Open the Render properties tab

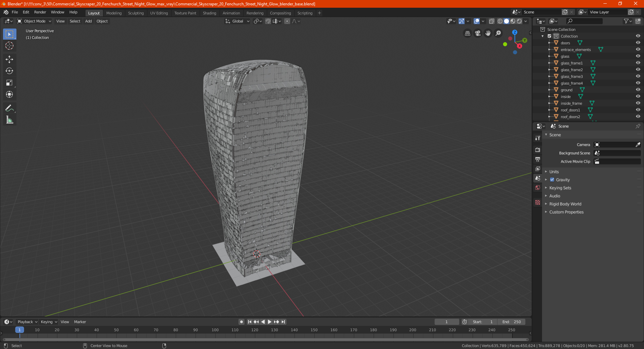[538, 150]
